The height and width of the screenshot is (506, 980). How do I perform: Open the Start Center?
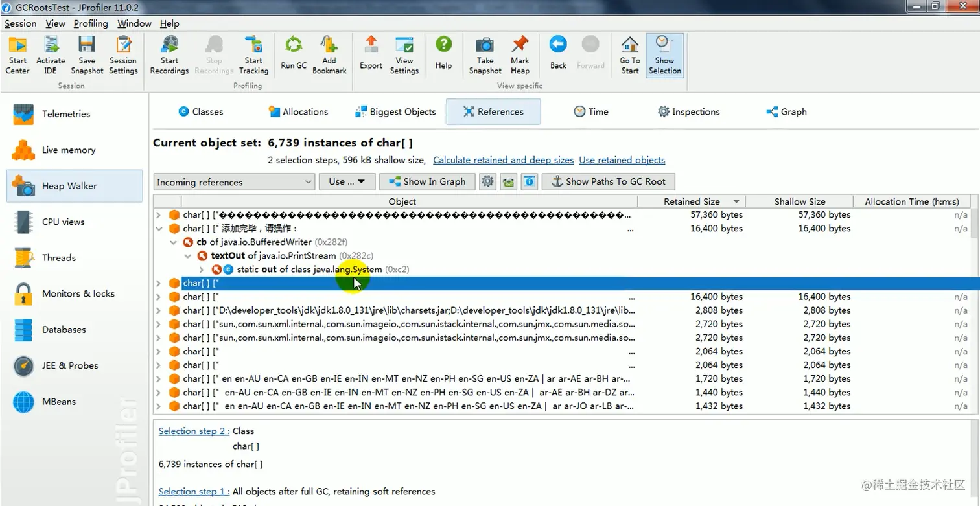point(17,54)
